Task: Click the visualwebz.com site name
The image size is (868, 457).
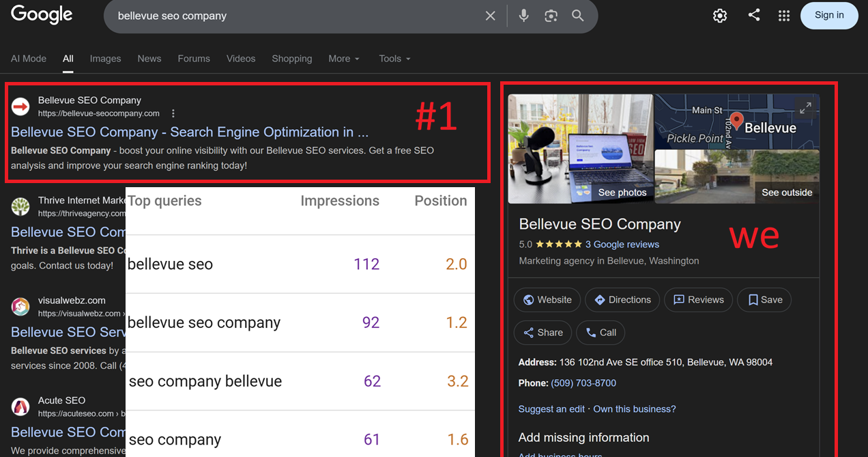Action: (72, 300)
